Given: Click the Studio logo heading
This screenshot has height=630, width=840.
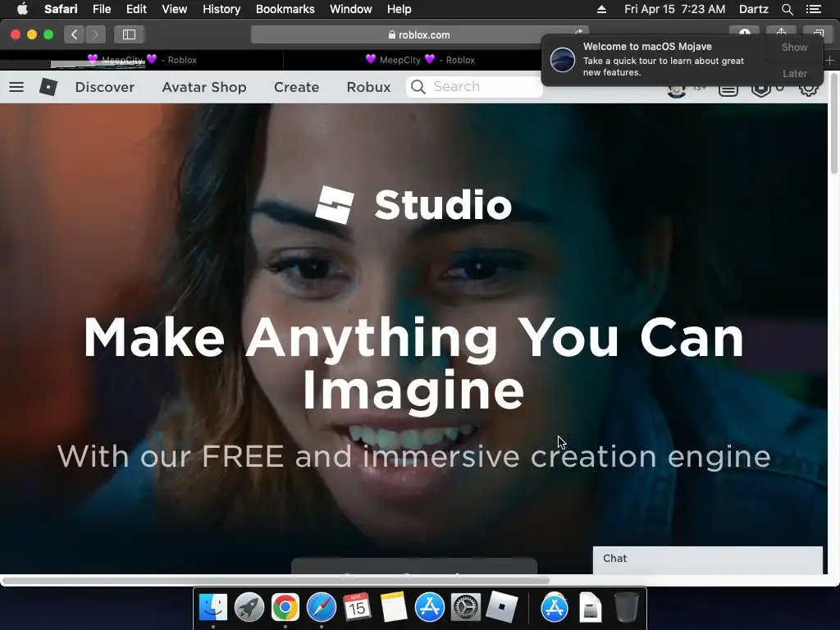Looking at the screenshot, I should point(413,204).
